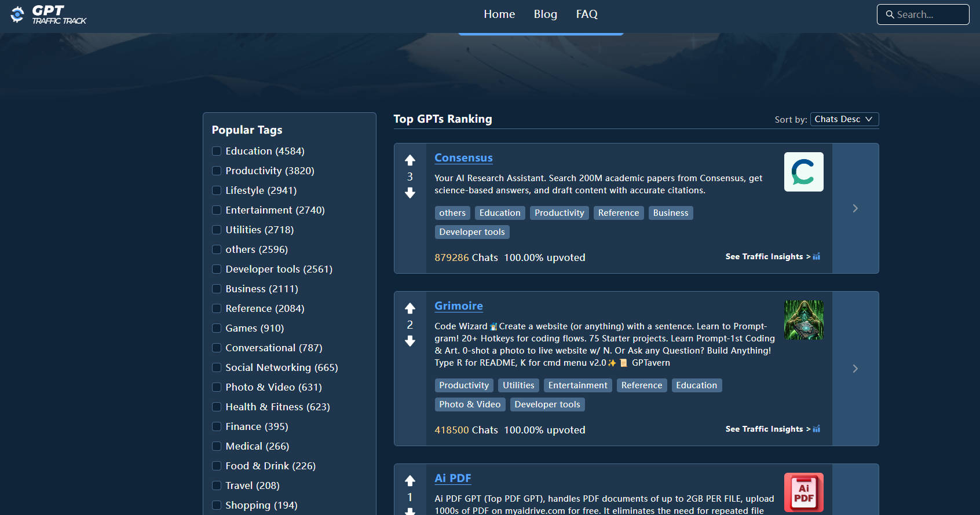Toggle the Utilities tag checkbox
The width and height of the screenshot is (980, 515).
tap(217, 230)
